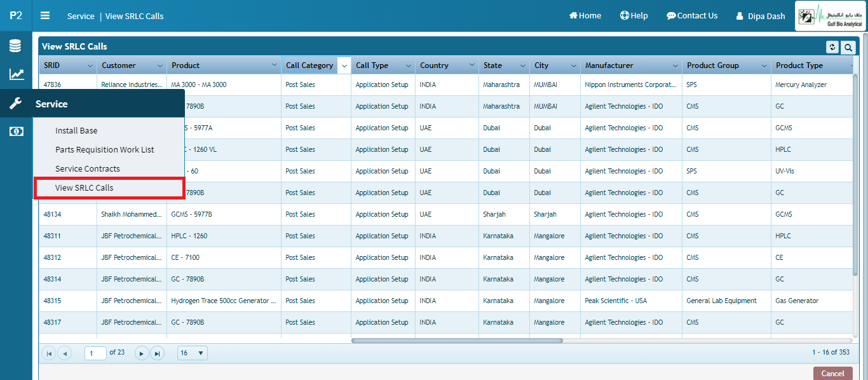The height and width of the screenshot is (380, 868).
Task: Open Product Group column dropdown arrow
Action: coord(764,65)
